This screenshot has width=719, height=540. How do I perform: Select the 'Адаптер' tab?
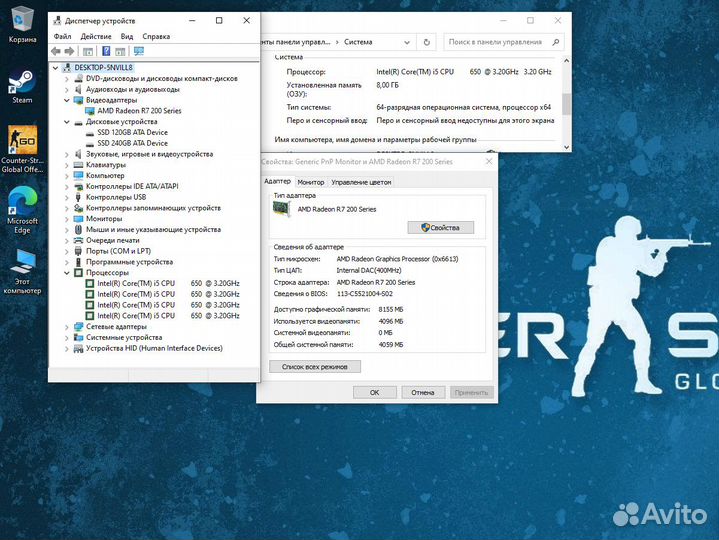click(x=277, y=182)
